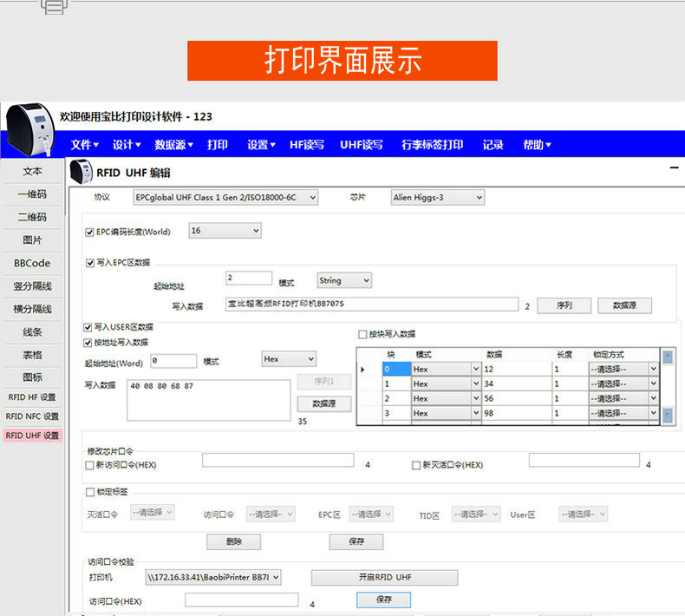Open the UHF读写 menu
This screenshot has width=685, height=616.
(361, 145)
